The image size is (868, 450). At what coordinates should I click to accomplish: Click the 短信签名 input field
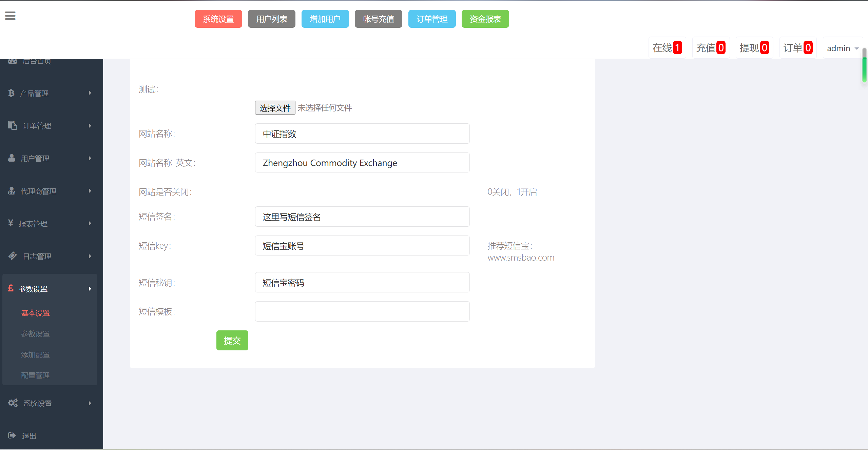pyautogui.click(x=362, y=217)
